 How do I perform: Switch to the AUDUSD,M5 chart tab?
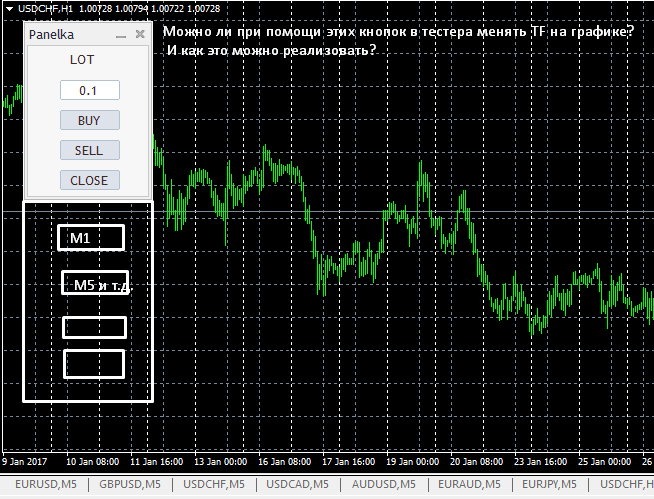point(384,484)
